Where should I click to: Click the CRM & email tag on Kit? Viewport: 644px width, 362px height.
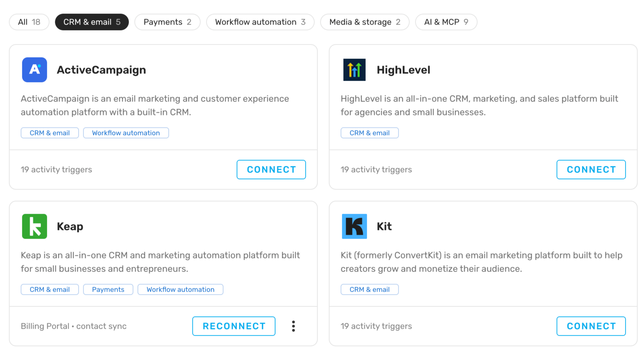pyautogui.click(x=369, y=290)
